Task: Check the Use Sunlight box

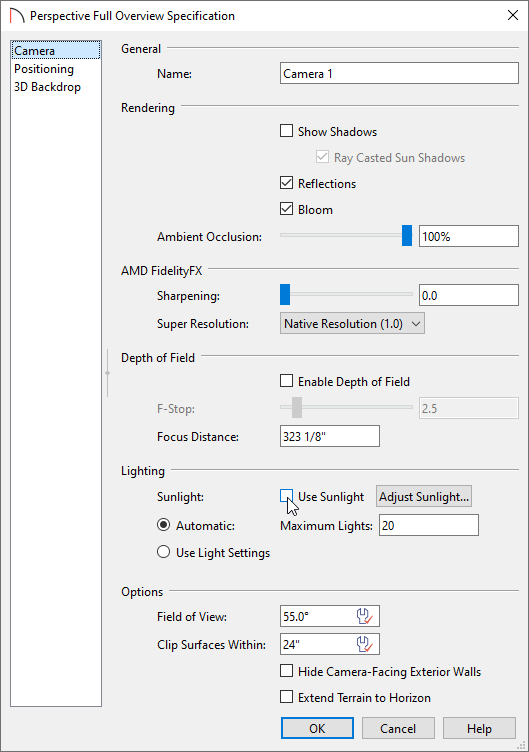Action: pyautogui.click(x=286, y=496)
